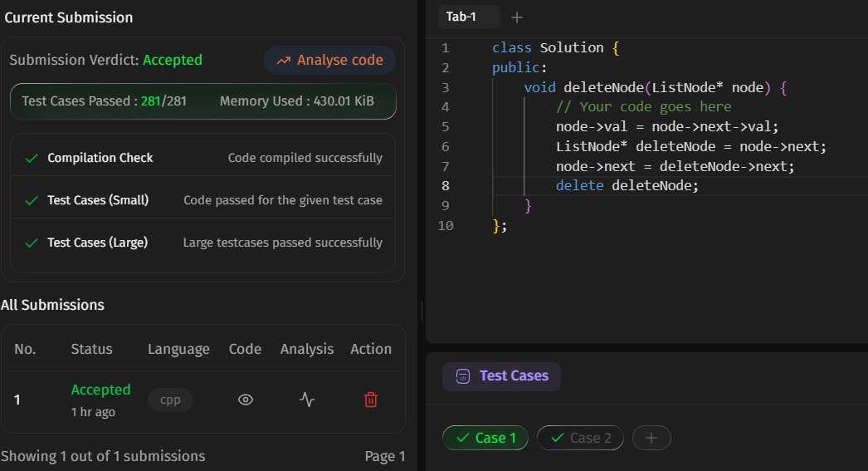This screenshot has height=471, width=868.
Task: Add a new test case
Action: coord(651,438)
